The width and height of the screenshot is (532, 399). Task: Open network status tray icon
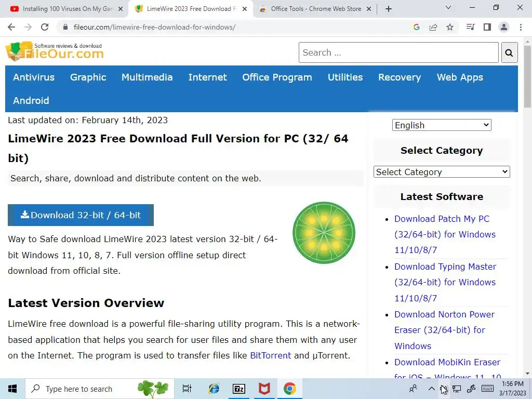[457, 389]
